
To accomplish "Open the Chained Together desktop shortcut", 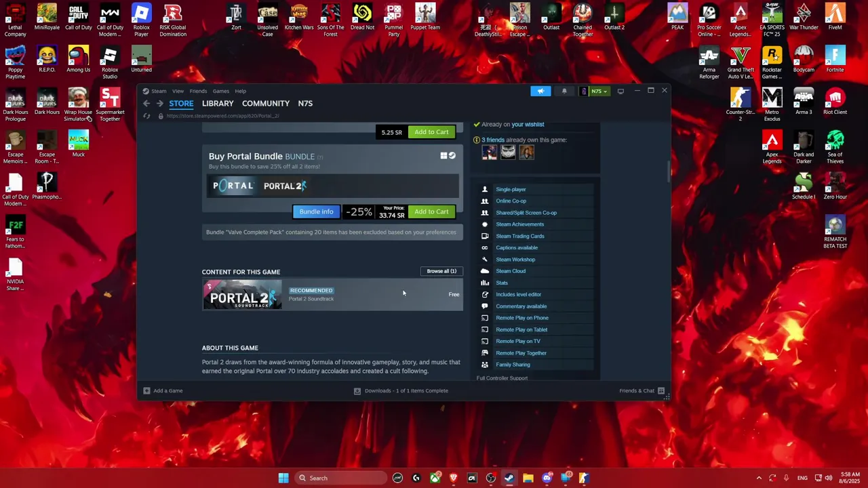I will [x=583, y=20].
